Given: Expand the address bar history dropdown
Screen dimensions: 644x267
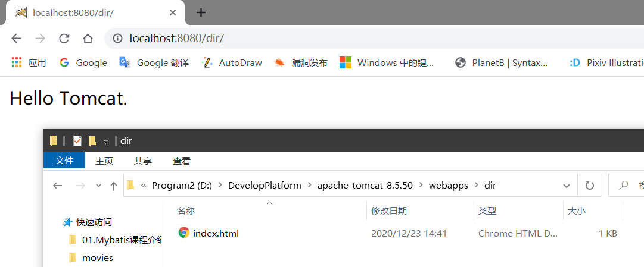Looking at the screenshot, I should point(567,186).
